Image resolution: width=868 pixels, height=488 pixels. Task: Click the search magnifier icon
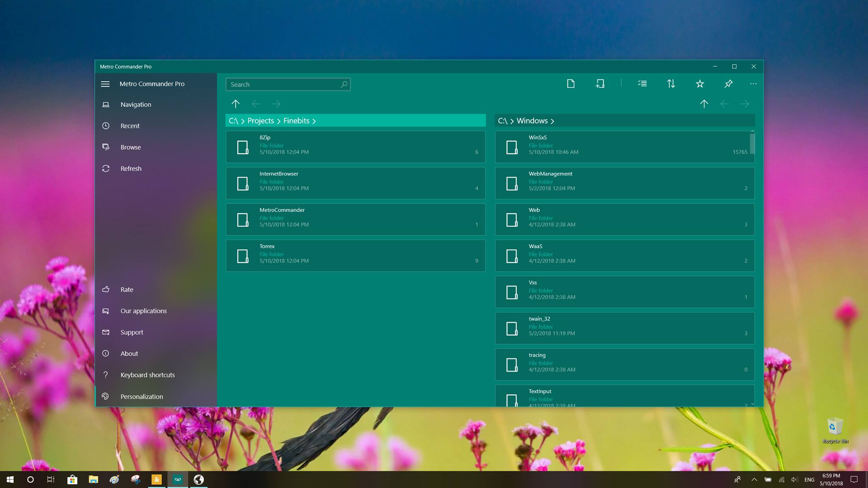[344, 84]
